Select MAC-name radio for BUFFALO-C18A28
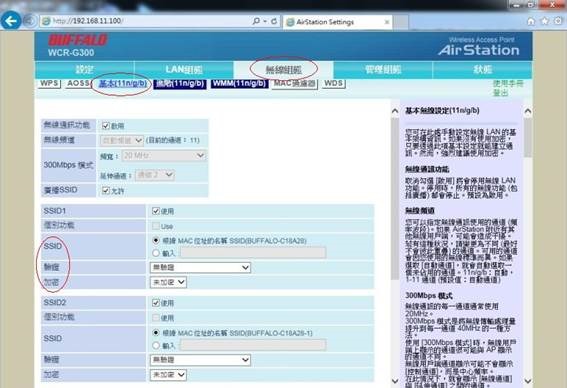The image size is (567, 388). click(x=156, y=240)
